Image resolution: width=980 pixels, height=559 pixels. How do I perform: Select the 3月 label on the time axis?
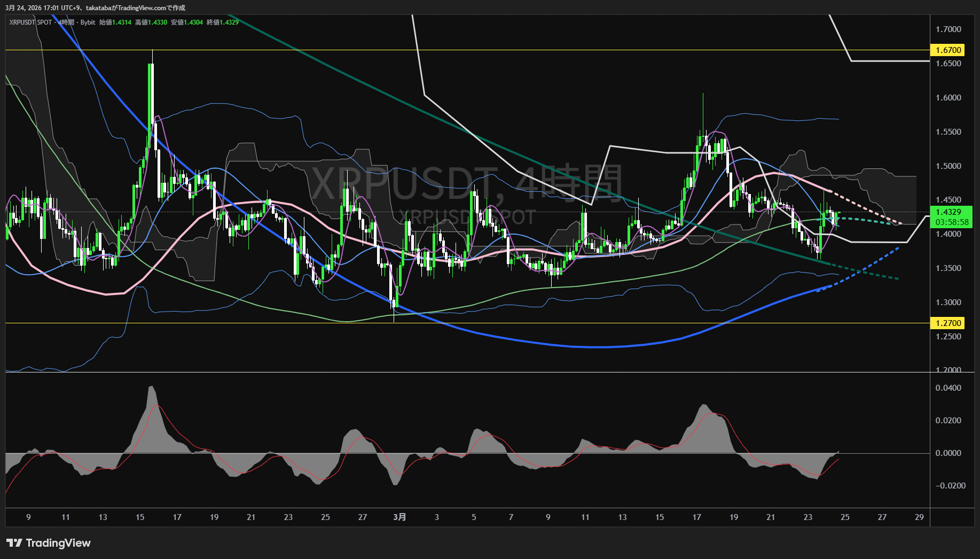pyautogui.click(x=399, y=517)
